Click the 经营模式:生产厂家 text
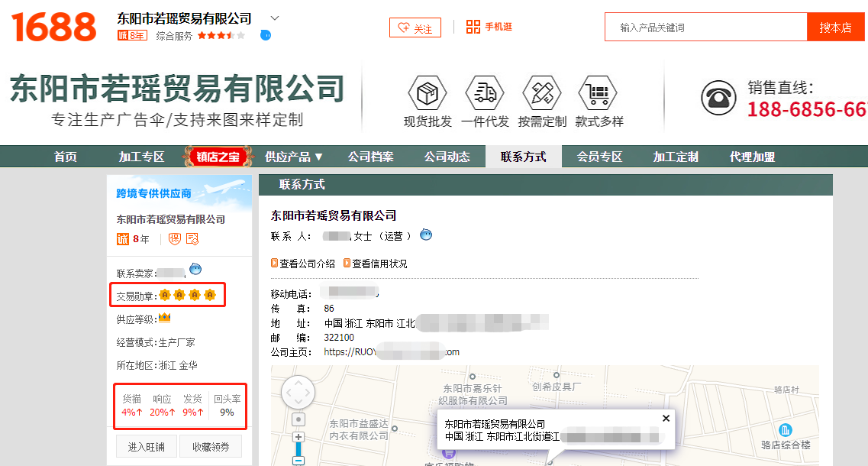This screenshot has height=466, width=868. coord(156,342)
